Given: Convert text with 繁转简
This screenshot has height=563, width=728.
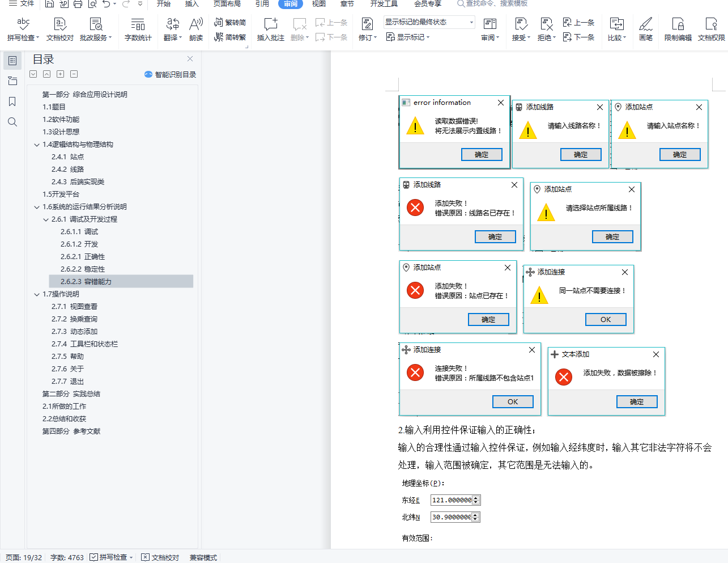Looking at the screenshot, I should (230, 23).
